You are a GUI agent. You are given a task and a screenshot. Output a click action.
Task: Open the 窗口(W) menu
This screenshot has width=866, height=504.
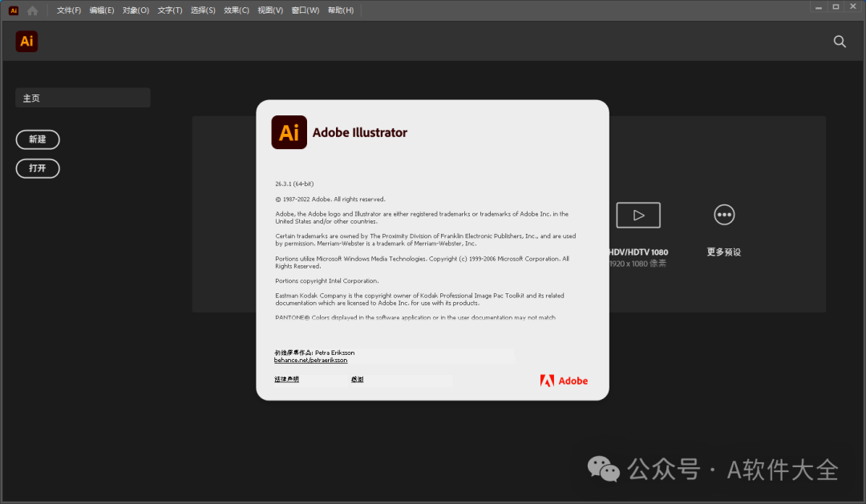coord(305,10)
